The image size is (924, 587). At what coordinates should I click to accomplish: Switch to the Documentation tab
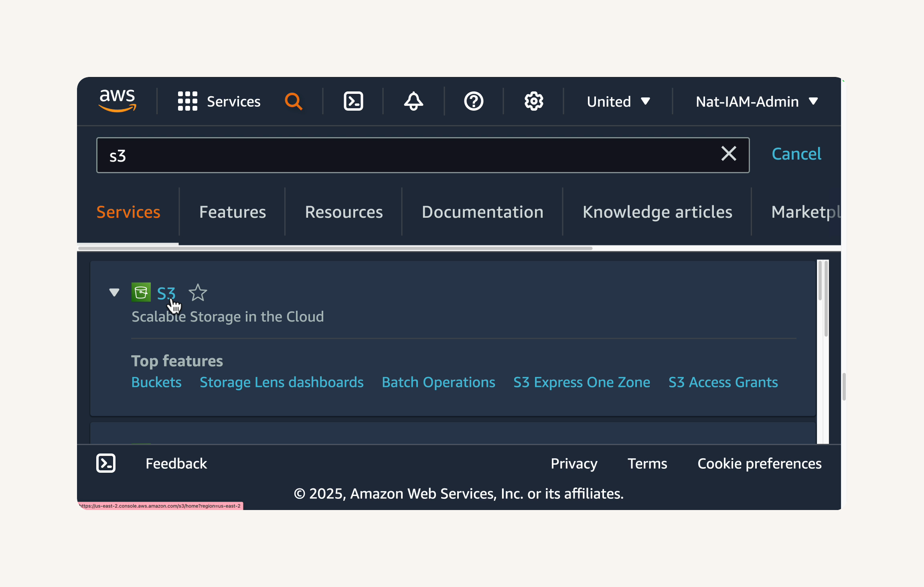click(482, 212)
